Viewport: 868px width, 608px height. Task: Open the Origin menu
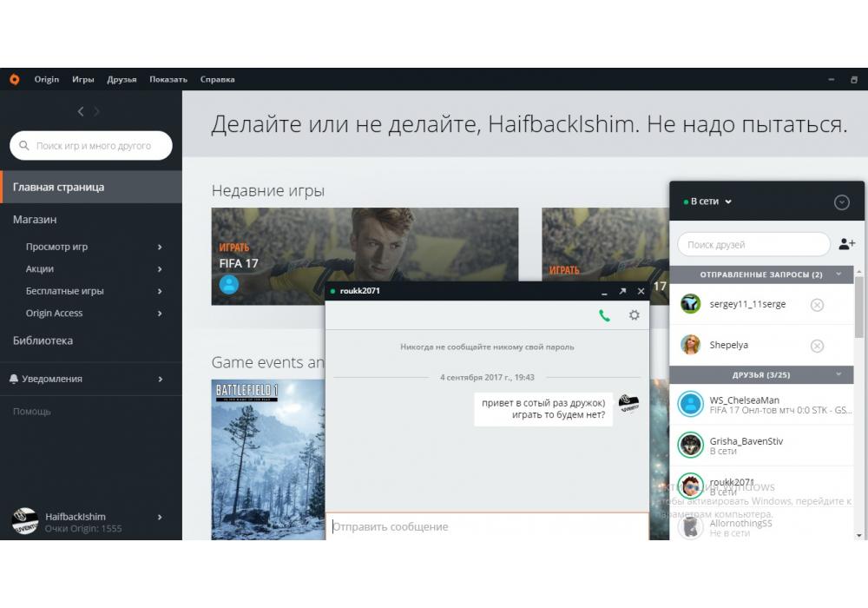tap(47, 79)
